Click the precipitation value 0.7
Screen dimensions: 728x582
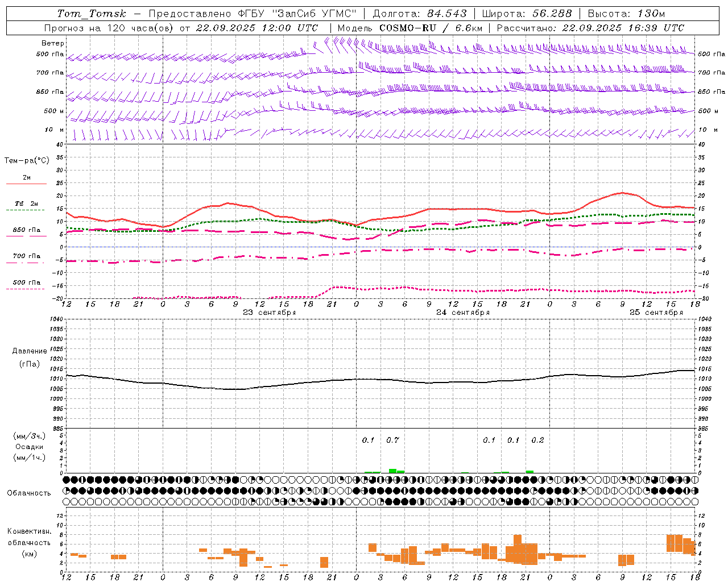click(x=392, y=440)
